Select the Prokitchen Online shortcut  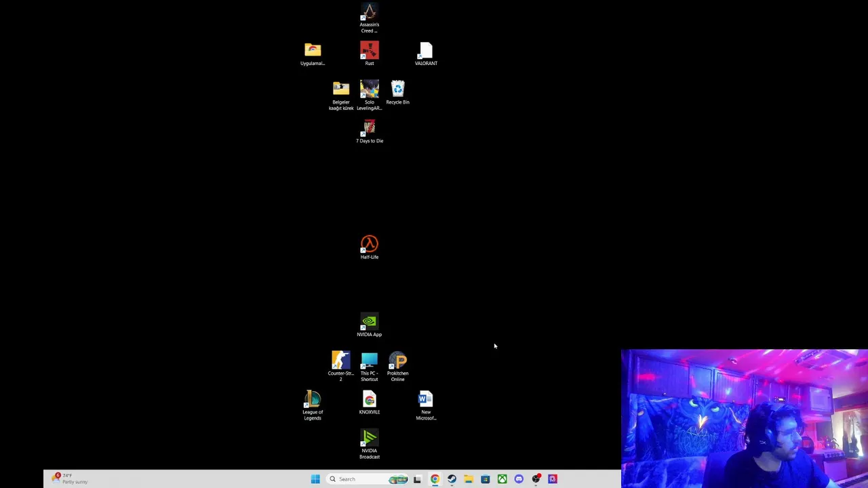tap(397, 367)
